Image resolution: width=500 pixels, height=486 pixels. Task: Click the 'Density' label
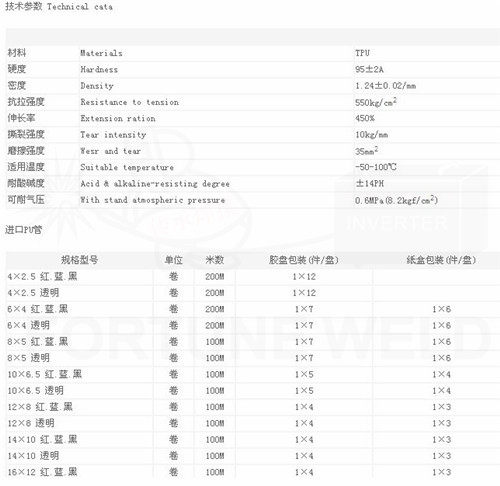tap(97, 86)
